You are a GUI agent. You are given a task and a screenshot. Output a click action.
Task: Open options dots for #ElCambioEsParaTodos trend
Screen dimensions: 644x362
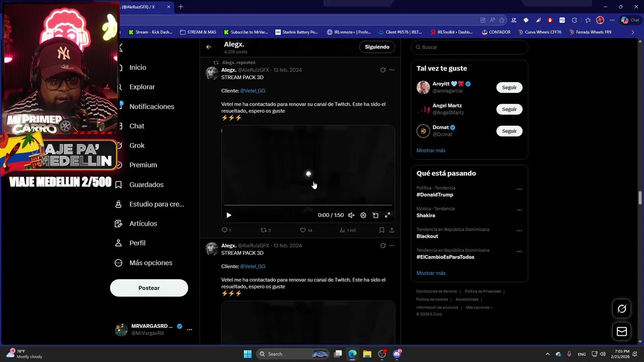pos(519,252)
